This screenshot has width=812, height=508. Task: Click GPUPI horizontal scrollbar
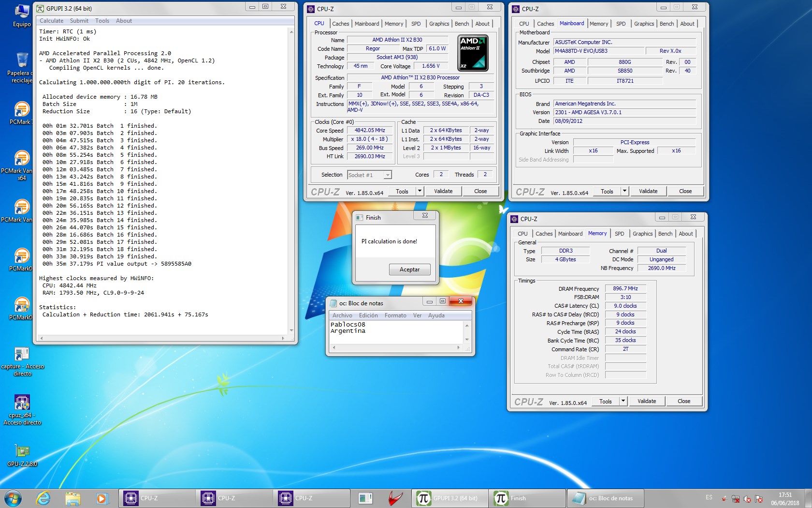pos(162,338)
